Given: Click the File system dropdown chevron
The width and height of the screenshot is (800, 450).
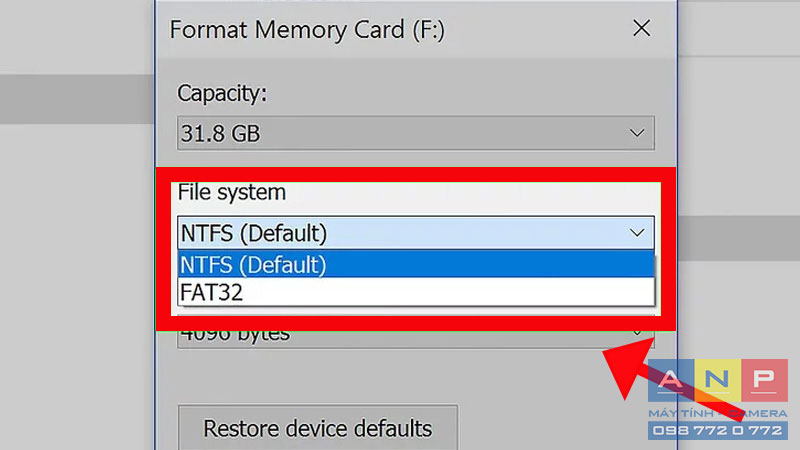Looking at the screenshot, I should [637, 233].
